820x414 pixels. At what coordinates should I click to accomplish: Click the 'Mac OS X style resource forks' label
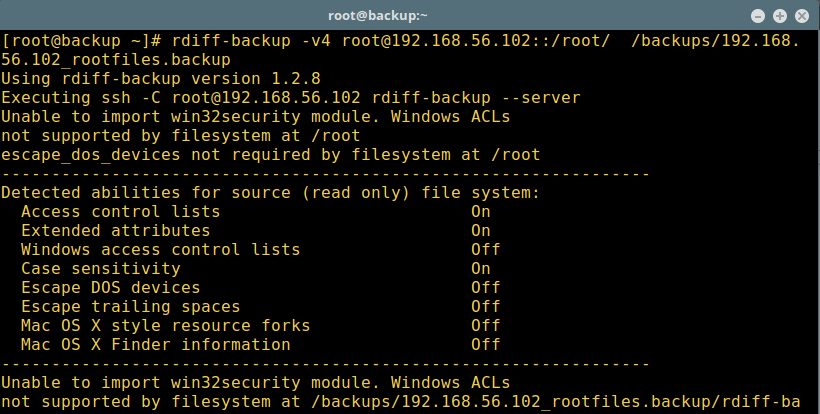[x=165, y=326]
